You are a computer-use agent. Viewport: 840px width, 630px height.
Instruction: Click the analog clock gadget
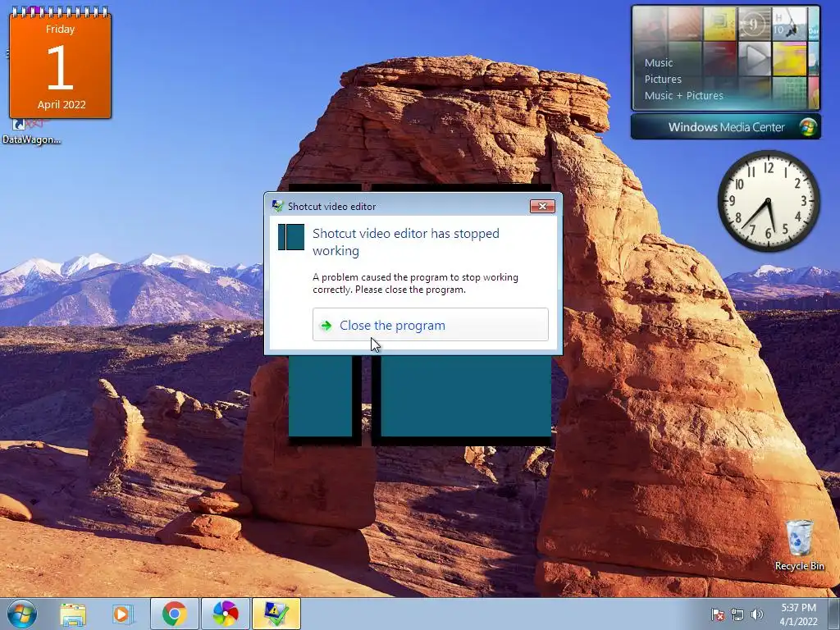(x=768, y=202)
